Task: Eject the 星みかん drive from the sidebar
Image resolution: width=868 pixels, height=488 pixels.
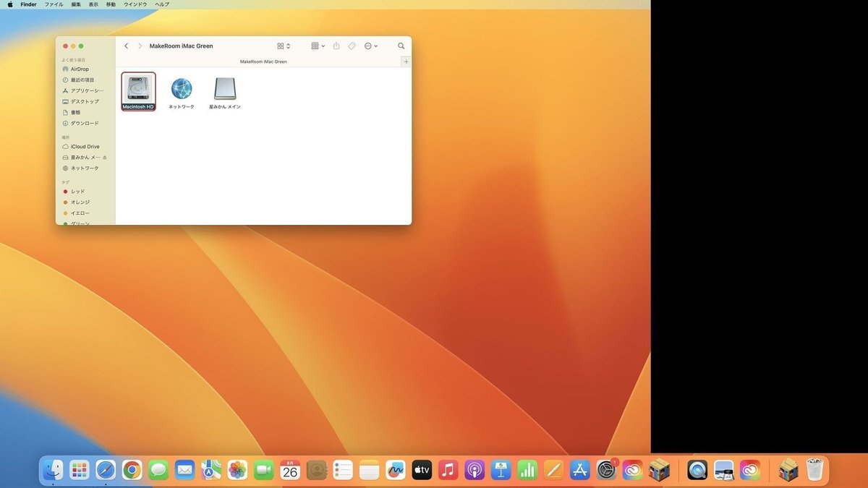Action: tap(106, 158)
